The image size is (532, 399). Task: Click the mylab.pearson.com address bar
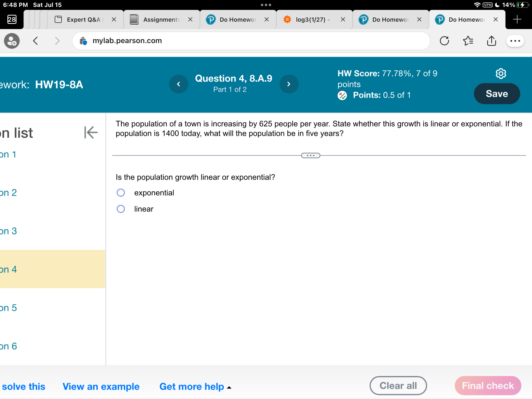(x=251, y=41)
